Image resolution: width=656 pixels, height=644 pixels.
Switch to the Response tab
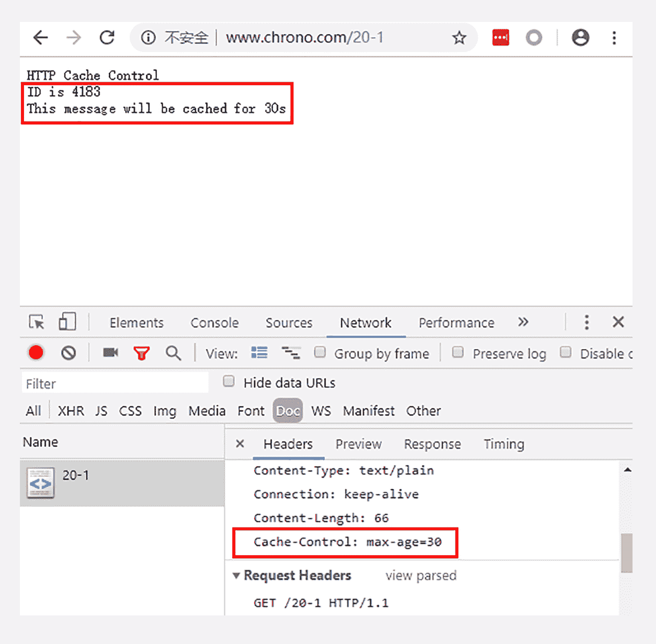pyautogui.click(x=432, y=444)
